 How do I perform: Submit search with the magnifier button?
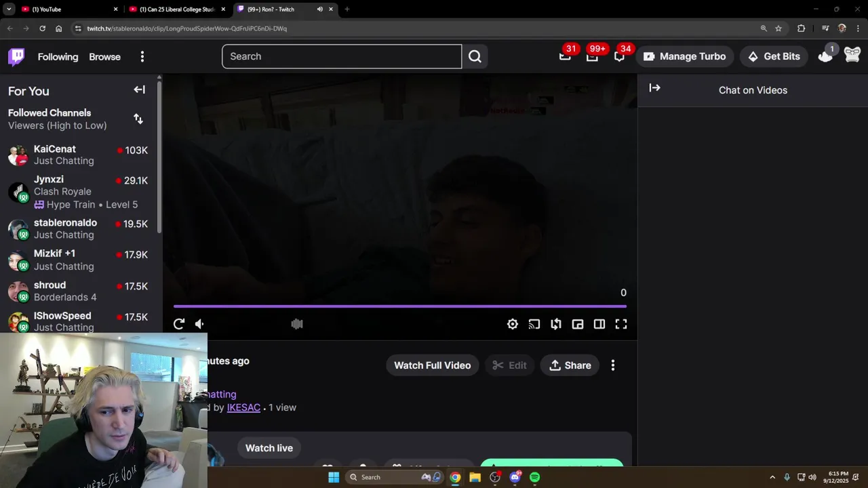475,56
